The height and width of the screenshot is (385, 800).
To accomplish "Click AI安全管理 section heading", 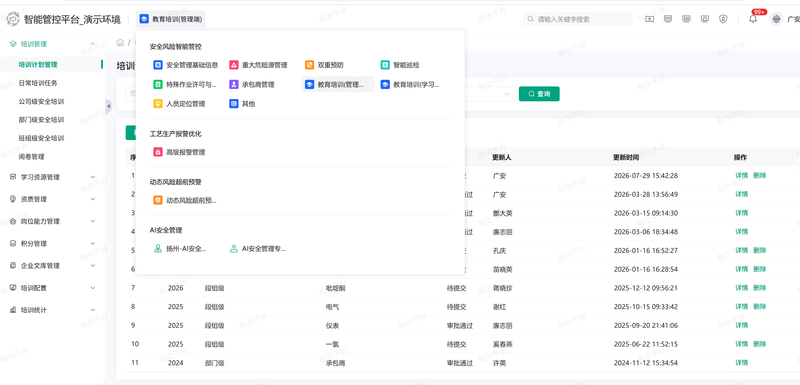I will click(166, 230).
